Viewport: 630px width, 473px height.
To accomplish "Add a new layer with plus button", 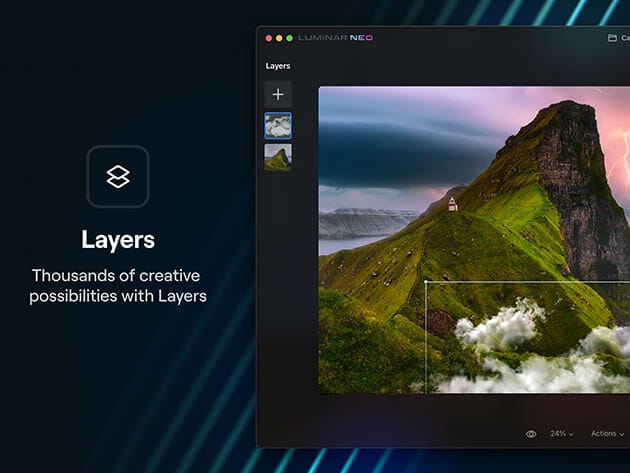I will coord(278,94).
